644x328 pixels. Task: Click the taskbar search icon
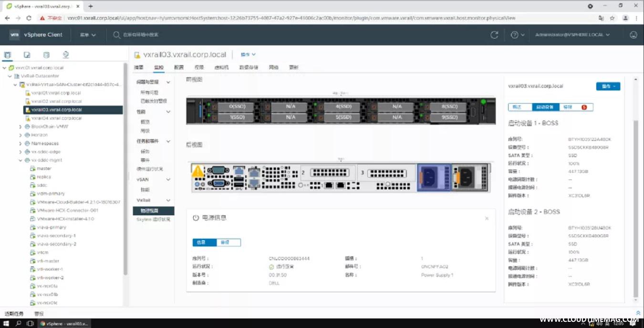19,323
